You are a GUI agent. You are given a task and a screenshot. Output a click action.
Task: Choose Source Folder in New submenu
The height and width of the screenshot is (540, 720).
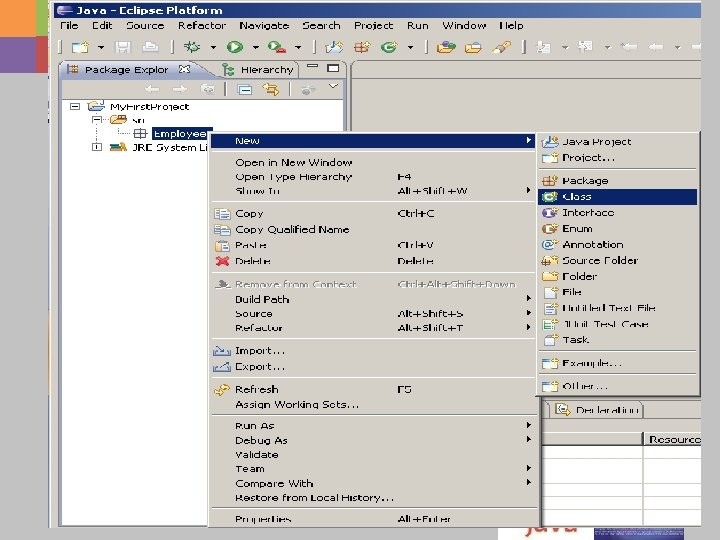point(618,260)
